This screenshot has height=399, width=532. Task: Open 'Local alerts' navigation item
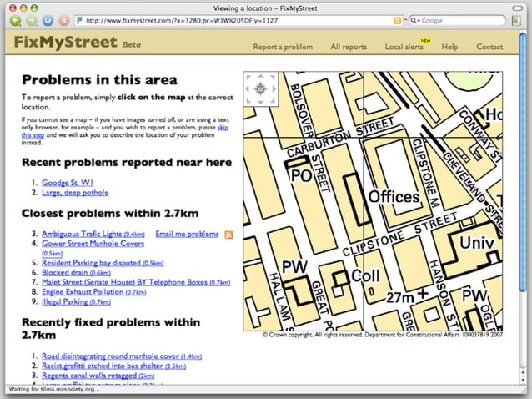click(x=404, y=47)
